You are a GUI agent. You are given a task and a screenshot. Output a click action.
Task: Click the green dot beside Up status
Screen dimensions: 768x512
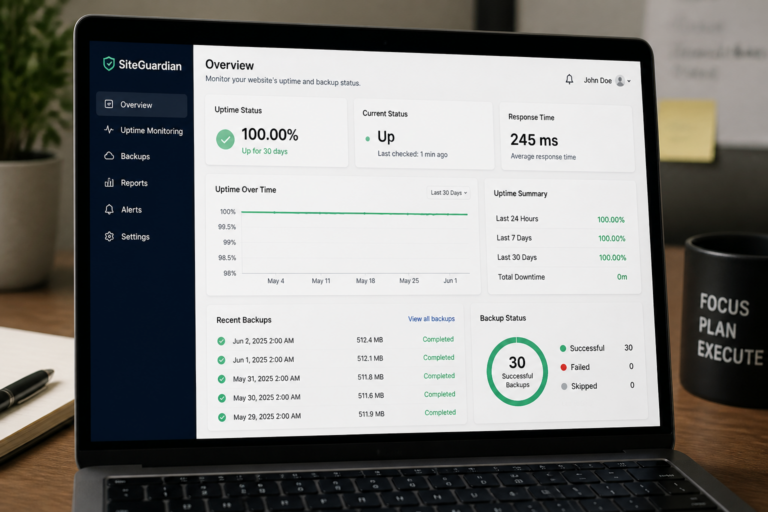tap(367, 139)
